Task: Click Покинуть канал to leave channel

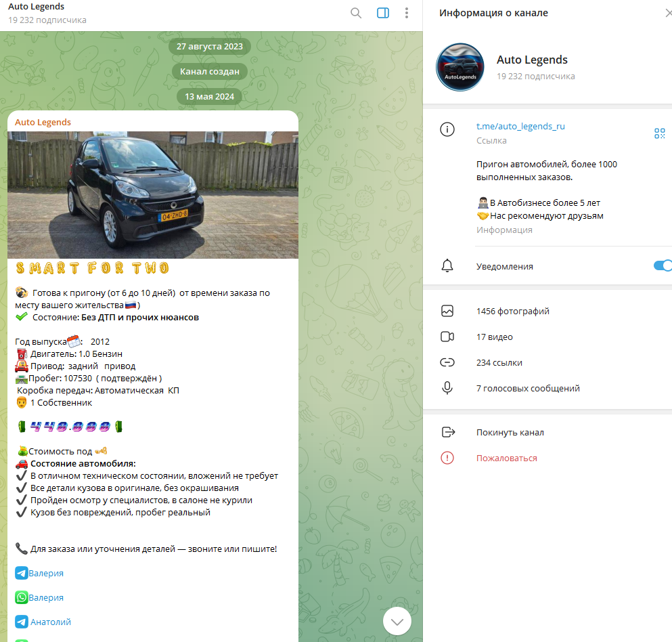Action: point(510,432)
